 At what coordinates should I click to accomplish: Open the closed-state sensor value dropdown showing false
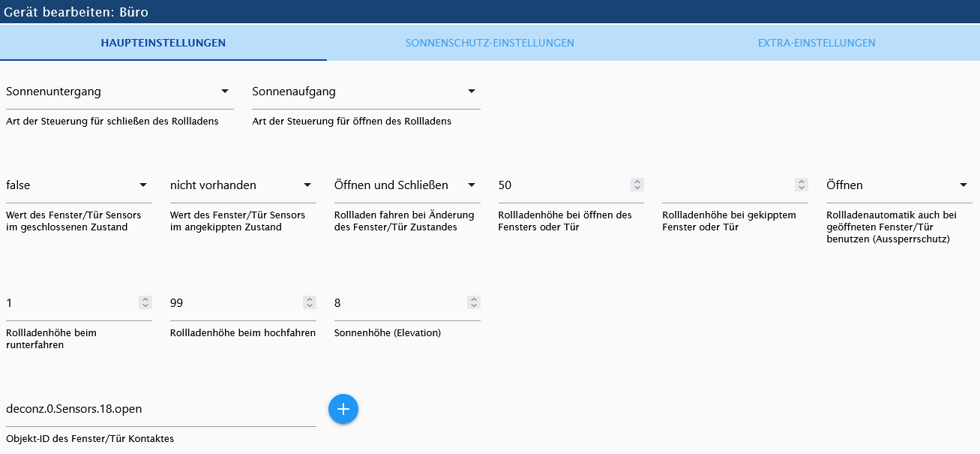pos(79,185)
